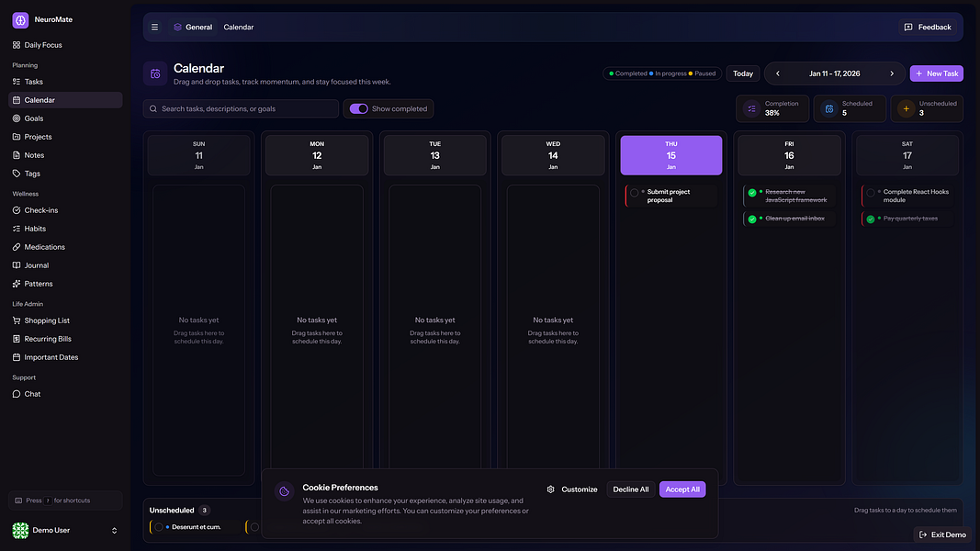The height and width of the screenshot is (551, 980).
Task: Click the Completion 38% stat card
Action: click(772, 108)
